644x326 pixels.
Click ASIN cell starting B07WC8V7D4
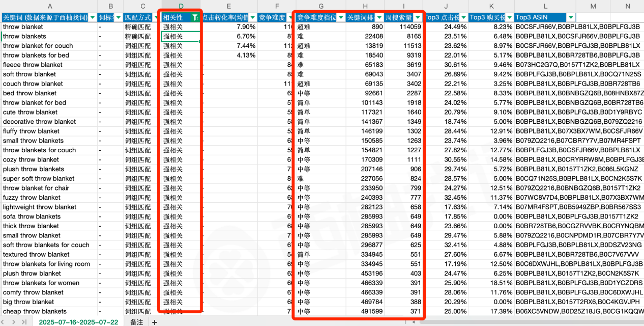pos(579,198)
